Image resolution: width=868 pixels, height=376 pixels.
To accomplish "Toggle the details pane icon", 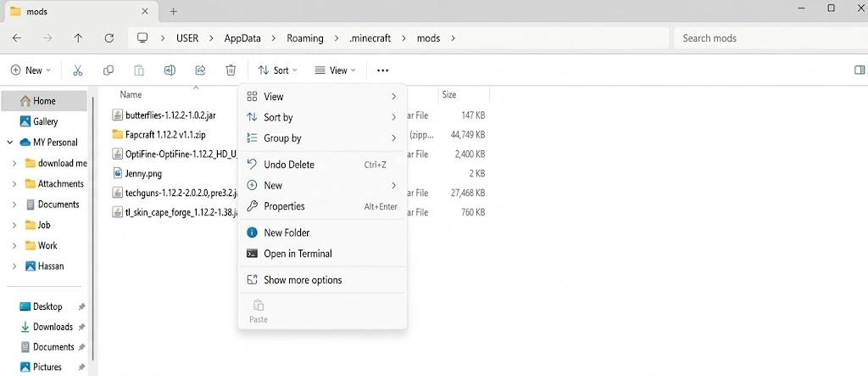I will coord(860,70).
